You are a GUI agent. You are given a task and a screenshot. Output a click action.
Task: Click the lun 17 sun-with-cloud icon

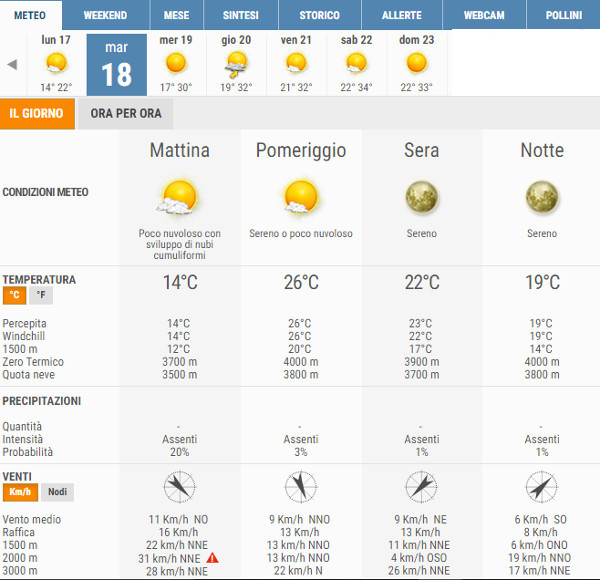(x=56, y=63)
